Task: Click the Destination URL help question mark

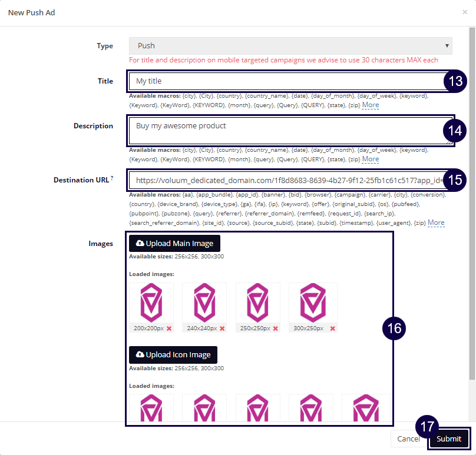Action: (111, 178)
